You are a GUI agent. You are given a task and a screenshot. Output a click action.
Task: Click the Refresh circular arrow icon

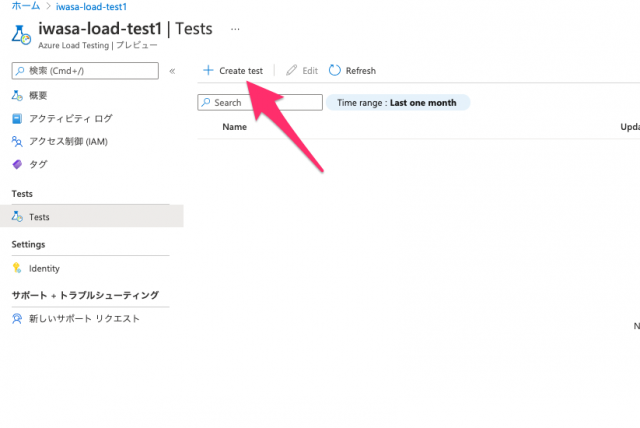pos(335,70)
